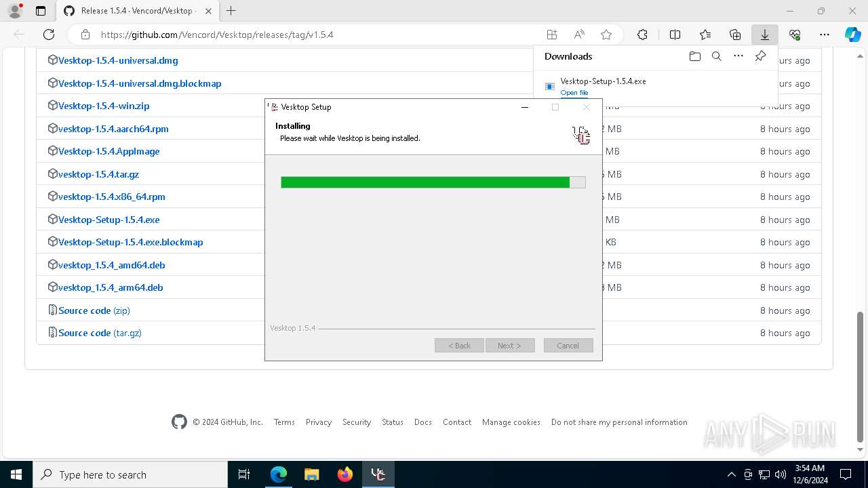The width and height of the screenshot is (868, 488).
Task: Click the installation progress bar
Action: pyautogui.click(x=433, y=182)
